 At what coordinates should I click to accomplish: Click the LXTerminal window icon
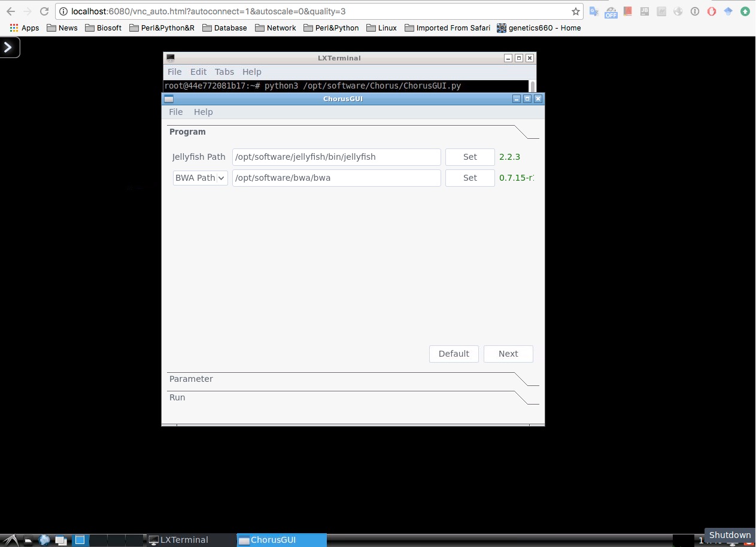[171, 58]
